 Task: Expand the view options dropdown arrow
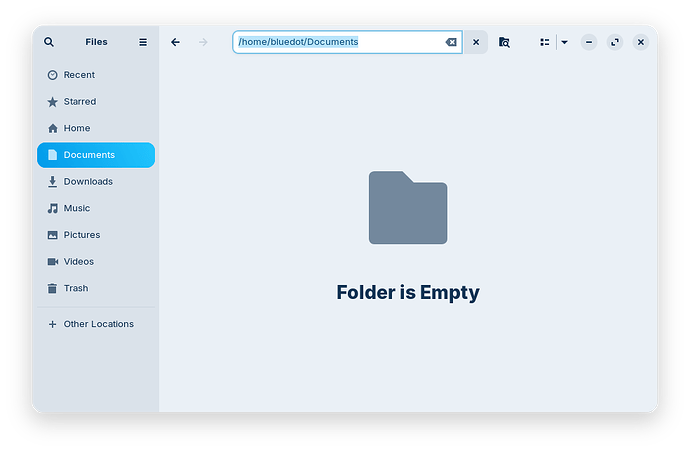564,42
